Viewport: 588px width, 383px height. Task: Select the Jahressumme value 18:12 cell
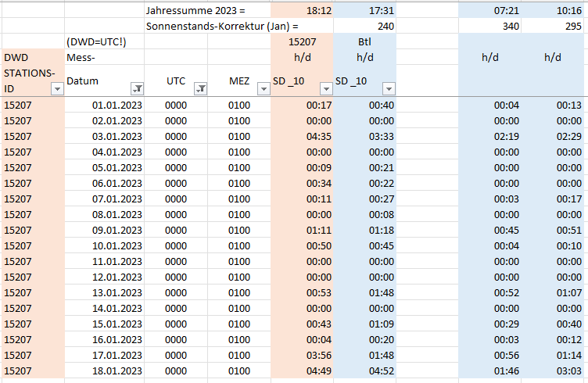(x=301, y=10)
